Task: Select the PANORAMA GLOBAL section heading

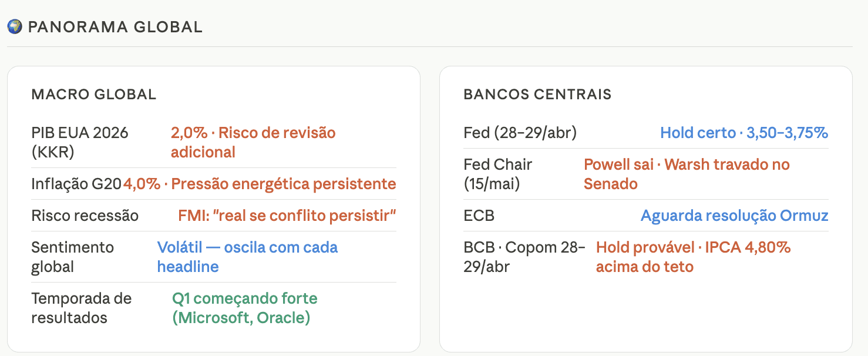Action: [x=115, y=27]
